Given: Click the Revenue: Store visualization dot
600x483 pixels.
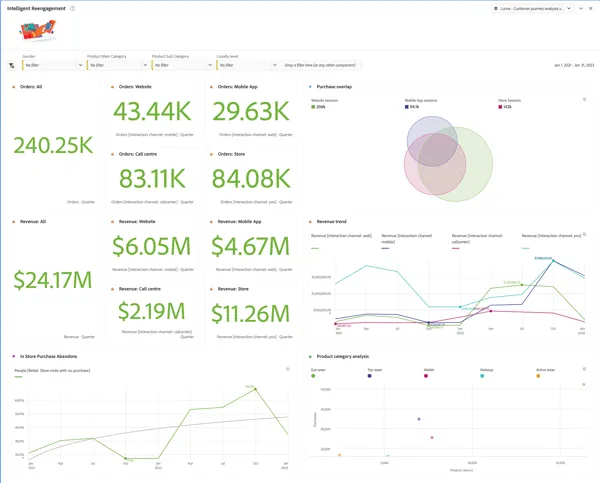Looking at the screenshot, I should (211, 289).
